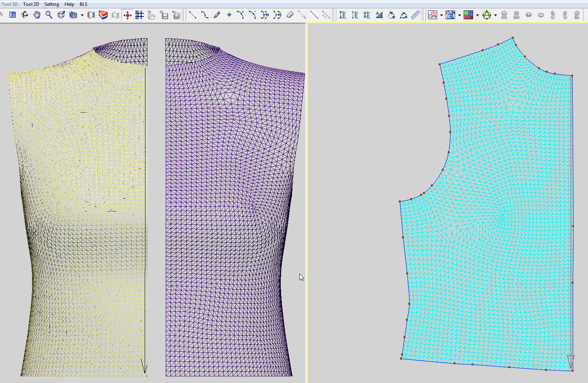Expand the fabric pattern grid dropdown arrow
Image resolution: width=588 pixels, height=383 pixels.
coord(477,15)
